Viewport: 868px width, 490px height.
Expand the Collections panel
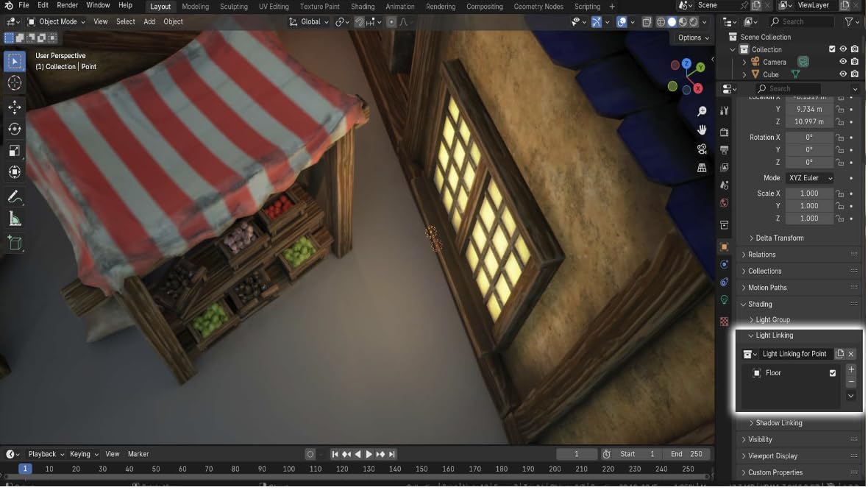[764, 271]
